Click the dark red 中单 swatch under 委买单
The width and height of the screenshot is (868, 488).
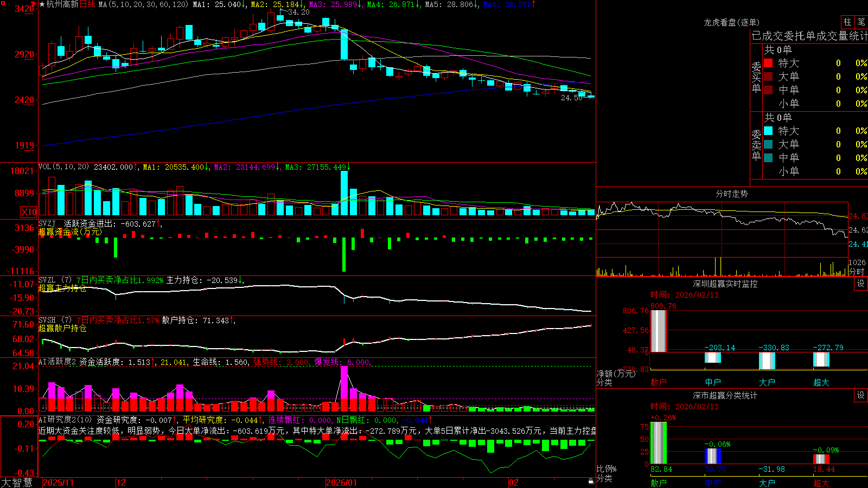click(768, 90)
